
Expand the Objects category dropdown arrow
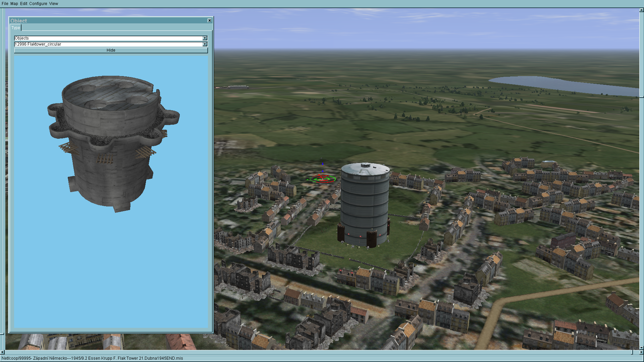tap(205, 38)
